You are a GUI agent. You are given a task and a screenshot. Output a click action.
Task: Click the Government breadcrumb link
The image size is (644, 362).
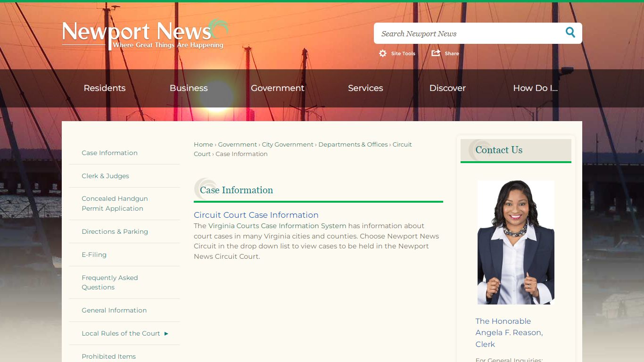tap(238, 145)
